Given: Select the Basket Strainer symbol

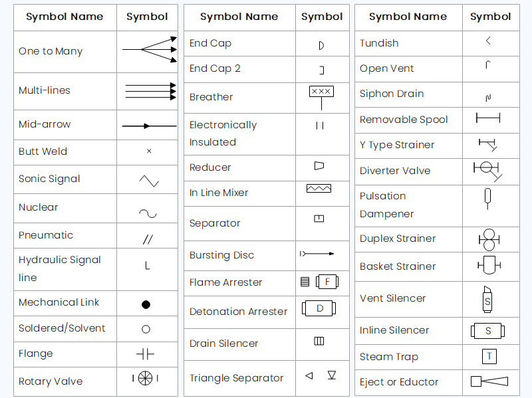Looking at the screenshot, I should 489,265.
